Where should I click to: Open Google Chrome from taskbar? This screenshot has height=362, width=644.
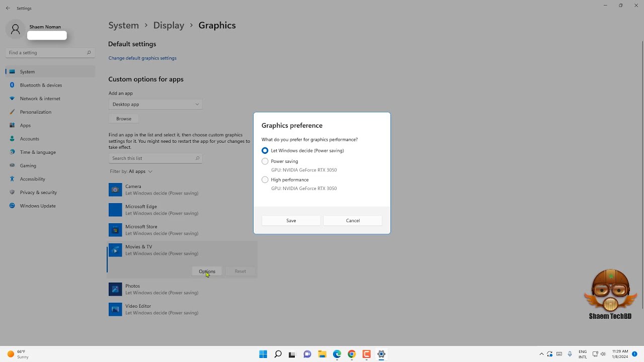coord(352,354)
